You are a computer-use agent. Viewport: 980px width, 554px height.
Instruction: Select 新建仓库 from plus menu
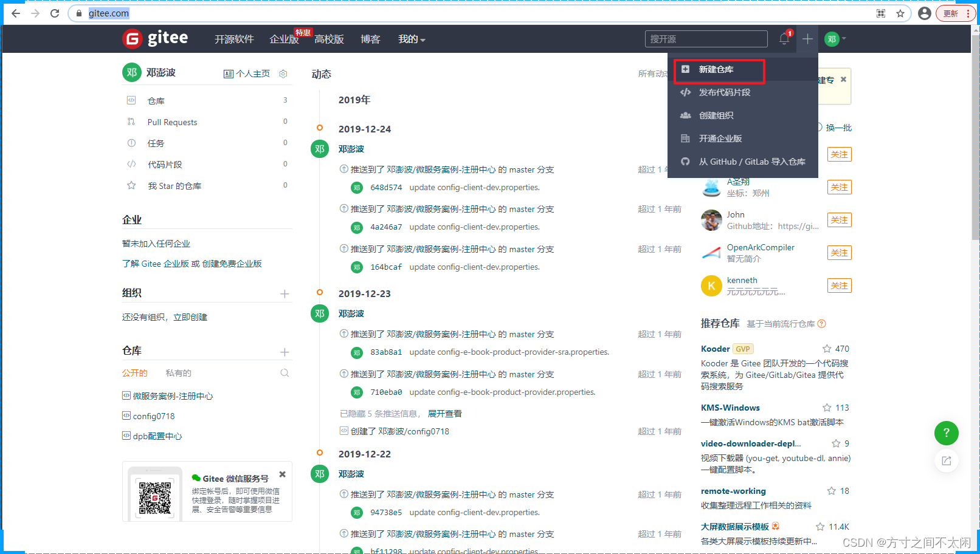pos(743,69)
